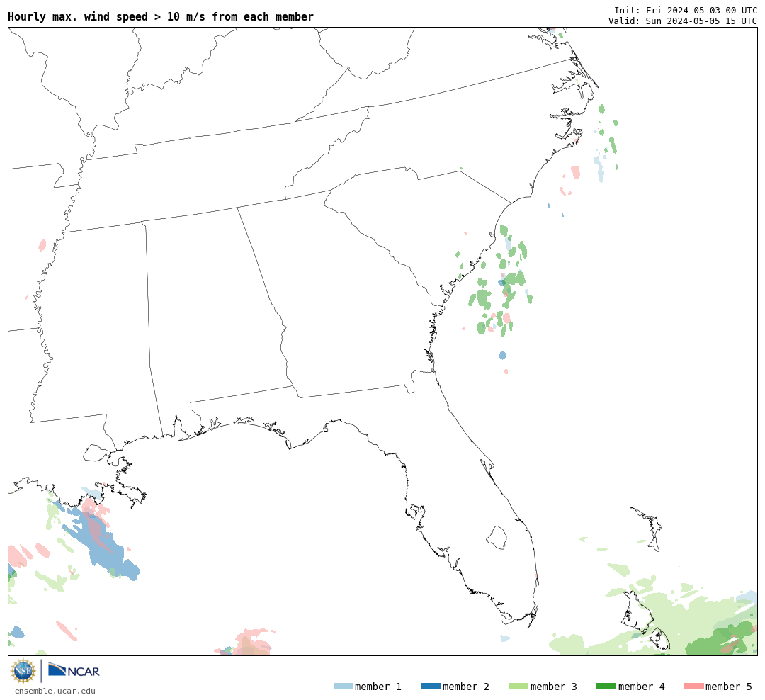The width and height of the screenshot is (765, 700).
Task: Click the pink wind patch at the bottom map edge
Action: click(251, 643)
